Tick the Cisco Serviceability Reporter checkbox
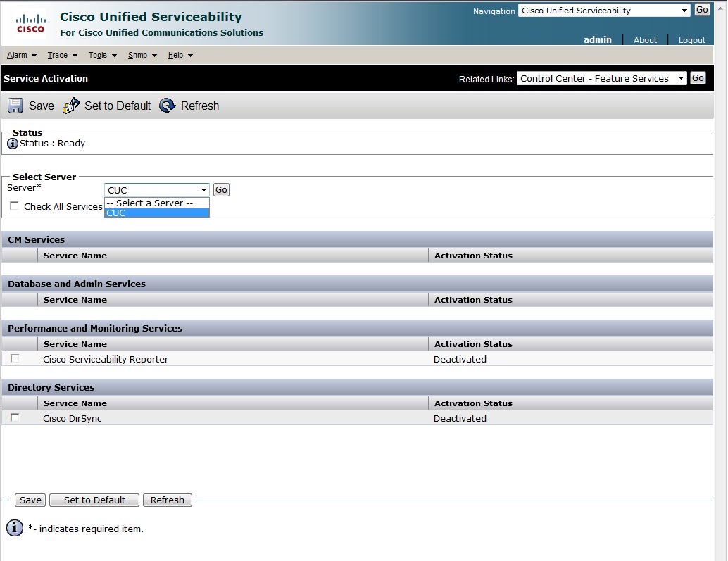 click(15, 359)
